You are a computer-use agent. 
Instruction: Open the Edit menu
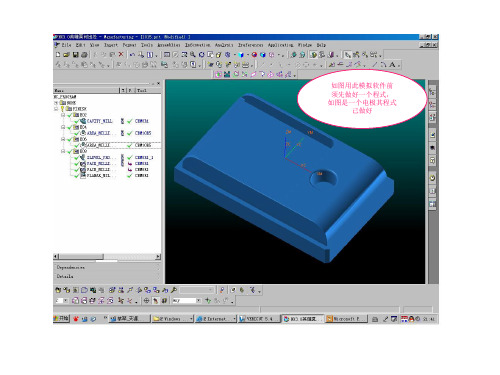80,45
